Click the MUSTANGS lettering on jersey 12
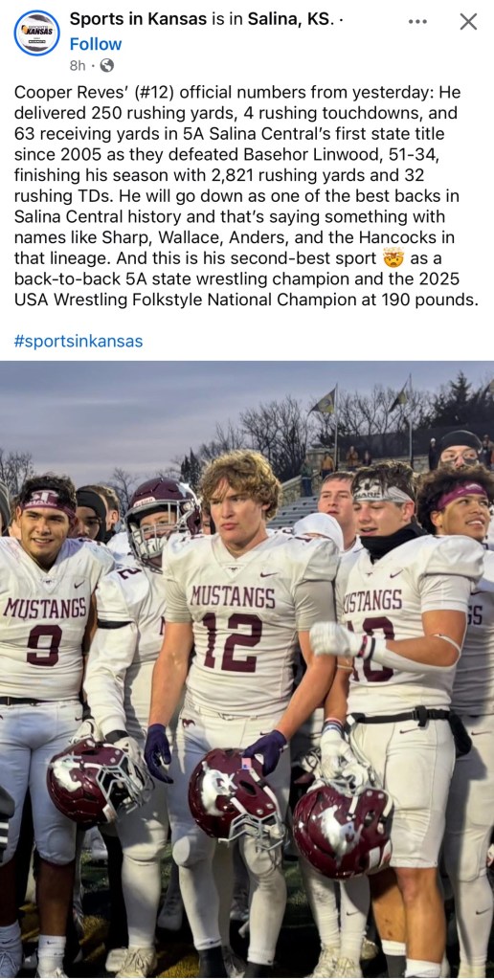The image size is (494, 980). [x=233, y=597]
